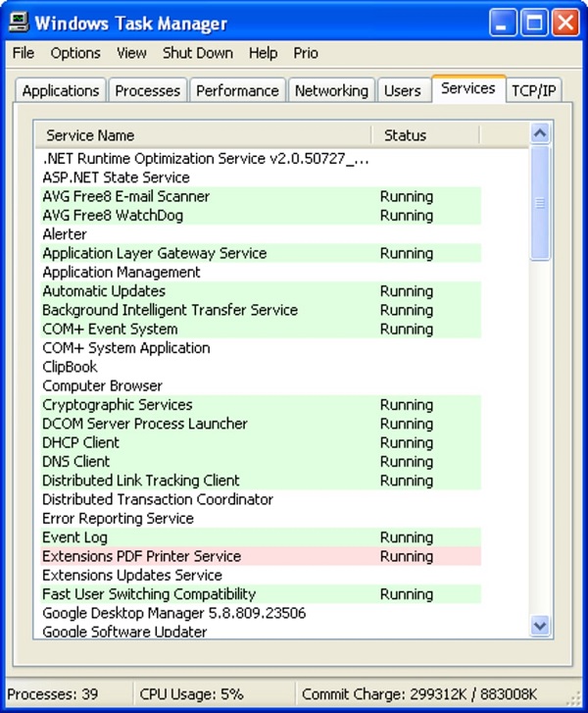Switch to the Networking tab

pos(331,90)
